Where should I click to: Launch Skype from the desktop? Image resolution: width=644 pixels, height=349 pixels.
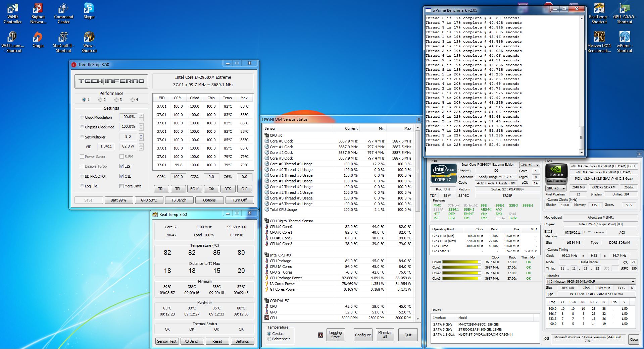[x=89, y=11]
